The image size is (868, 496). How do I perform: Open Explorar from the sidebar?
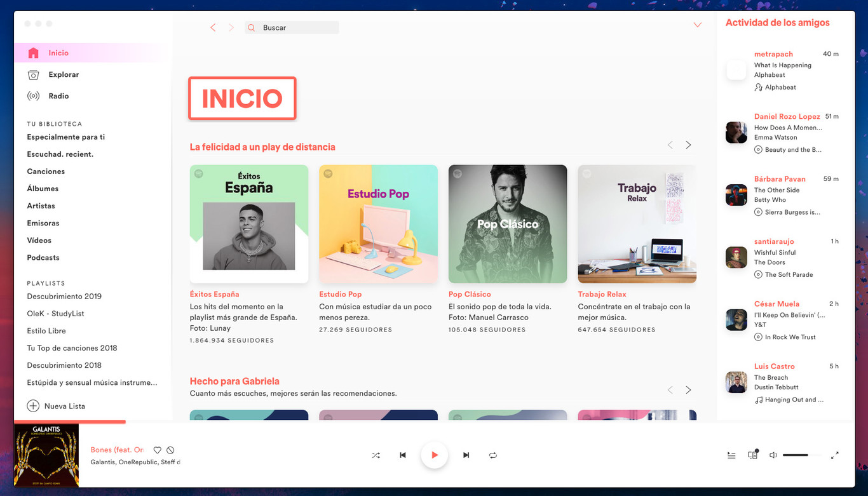[64, 74]
